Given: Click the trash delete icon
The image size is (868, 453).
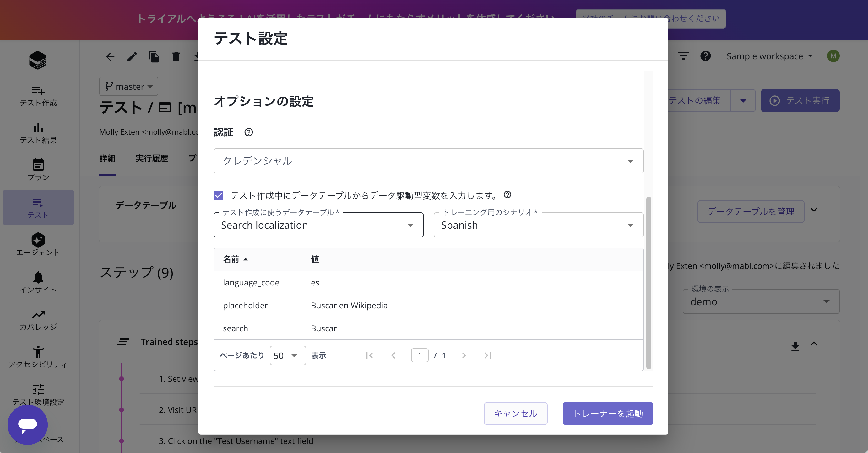Looking at the screenshot, I should click(x=176, y=57).
